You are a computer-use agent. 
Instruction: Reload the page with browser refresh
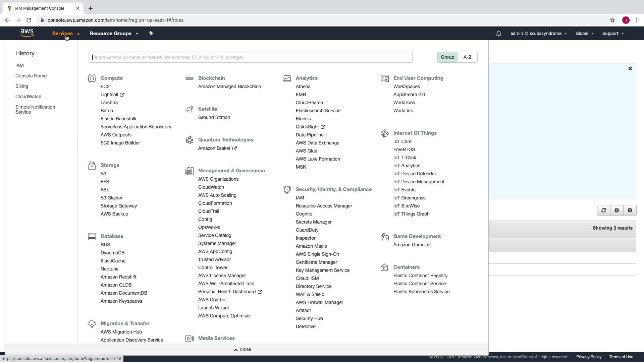[29, 20]
